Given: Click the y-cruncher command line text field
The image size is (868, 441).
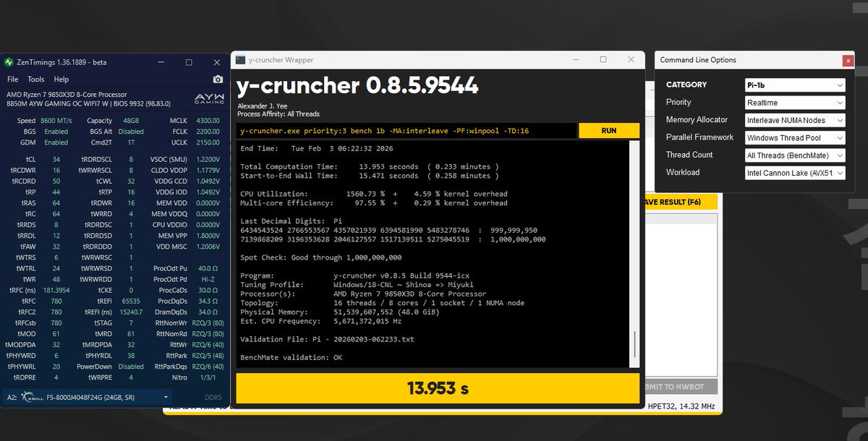Looking at the screenshot, I should tap(407, 131).
